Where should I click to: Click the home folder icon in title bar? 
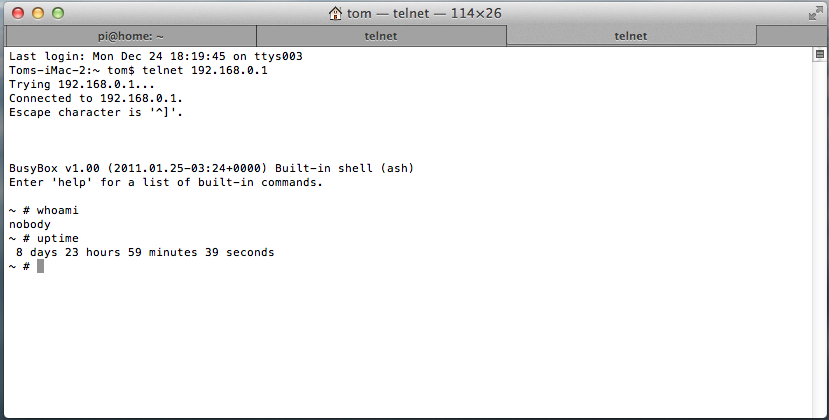(x=335, y=13)
